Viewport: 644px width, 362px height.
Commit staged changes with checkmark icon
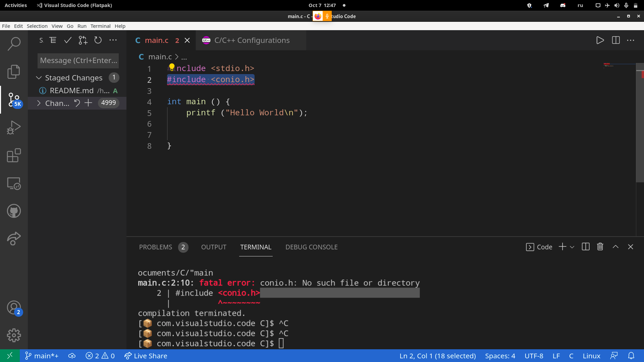68,40
